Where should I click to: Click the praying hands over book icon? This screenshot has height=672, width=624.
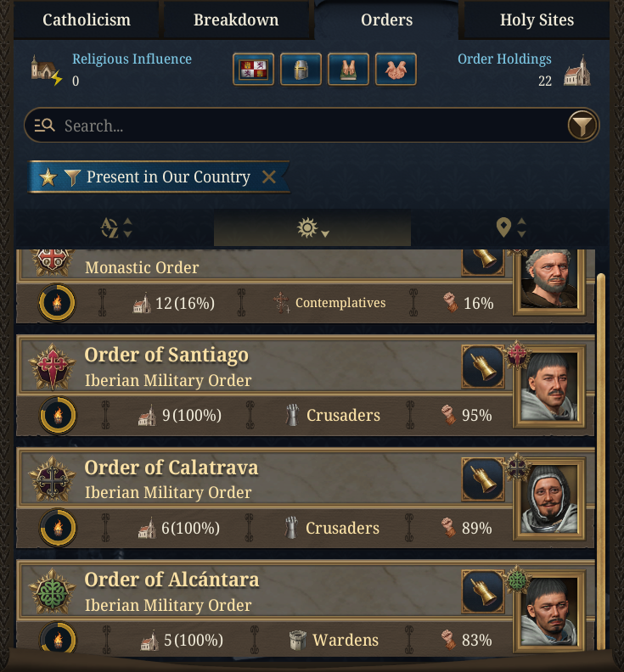(x=348, y=70)
